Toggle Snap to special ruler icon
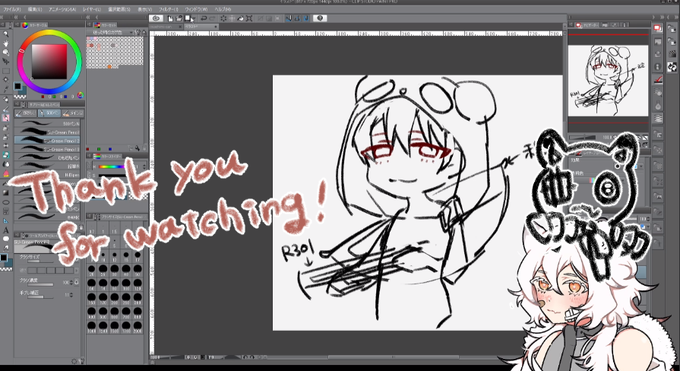This screenshot has height=371, width=680. pos(298,18)
